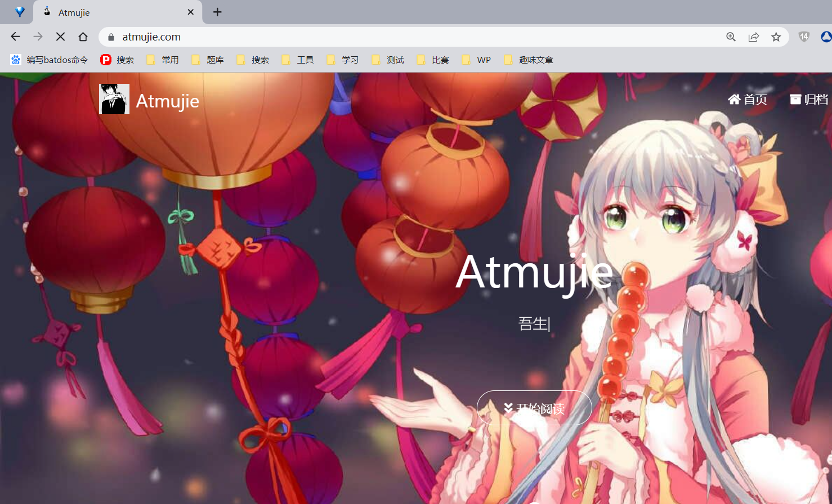Expand the WP bookmarks folder

point(476,60)
